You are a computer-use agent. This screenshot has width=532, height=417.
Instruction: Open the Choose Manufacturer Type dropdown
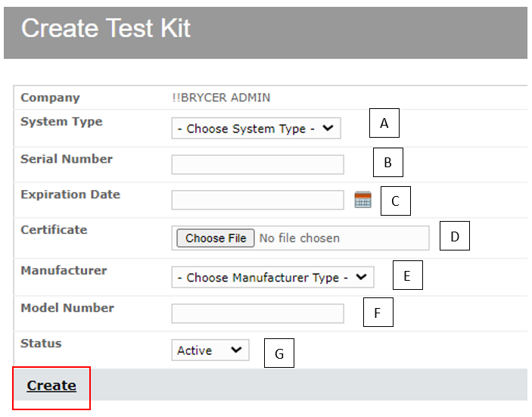click(272, 278)
